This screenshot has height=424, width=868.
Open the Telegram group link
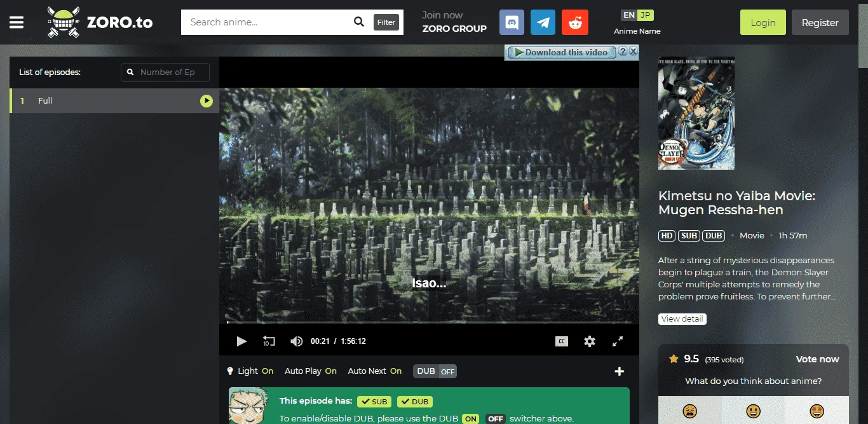[543, 22]
